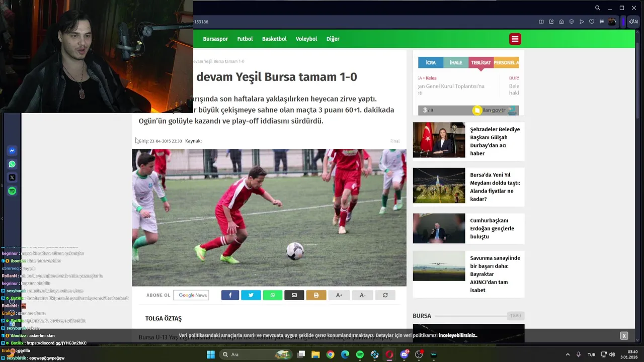Click the TÜMÜ button next to BURSA
Screen dimensions: 644x362
tap(516, 316)
